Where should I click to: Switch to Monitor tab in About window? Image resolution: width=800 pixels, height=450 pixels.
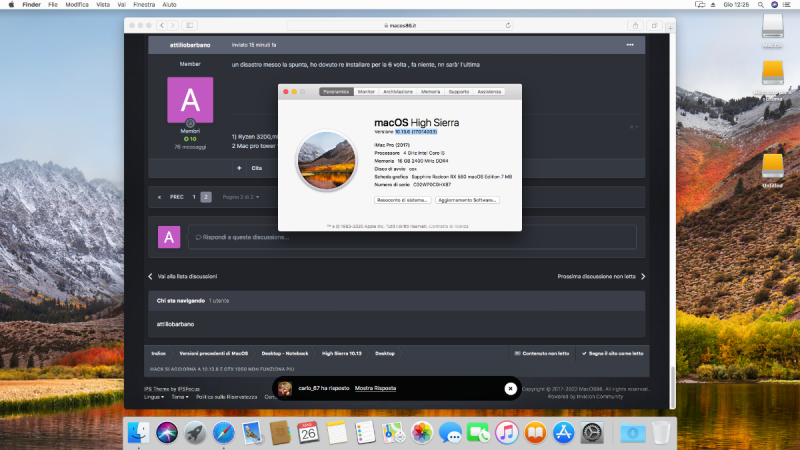(366, 92)
